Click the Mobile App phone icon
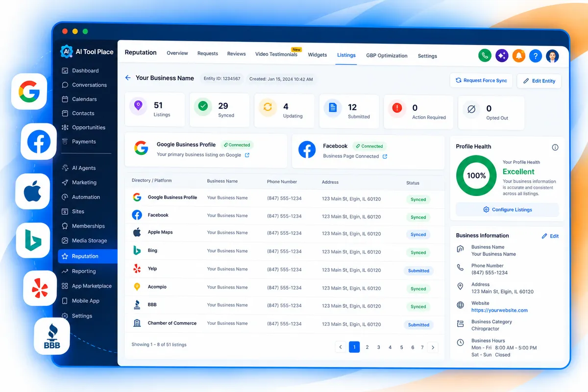The image size is (588, 392). coord(65,301)
